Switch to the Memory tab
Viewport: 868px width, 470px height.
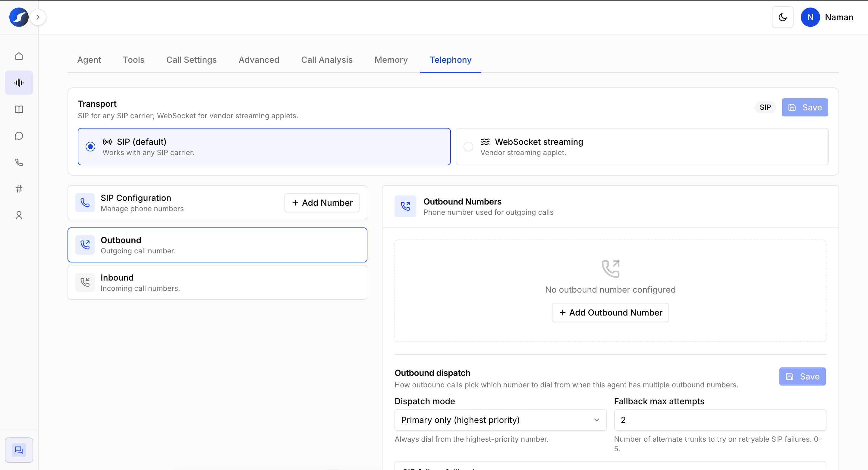point(391,60)
